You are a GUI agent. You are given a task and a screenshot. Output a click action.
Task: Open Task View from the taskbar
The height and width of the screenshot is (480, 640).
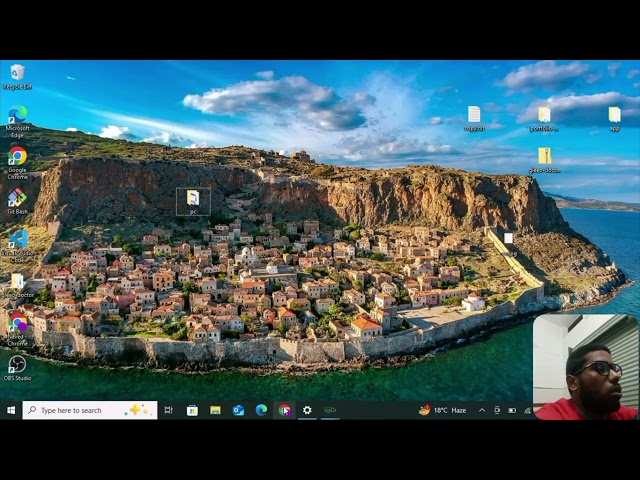168,410
